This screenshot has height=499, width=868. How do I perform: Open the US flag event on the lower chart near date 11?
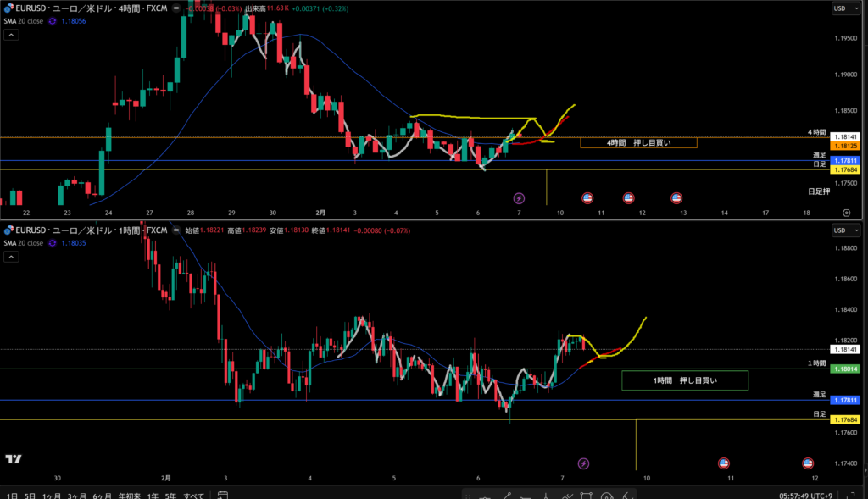pos(725,463)
